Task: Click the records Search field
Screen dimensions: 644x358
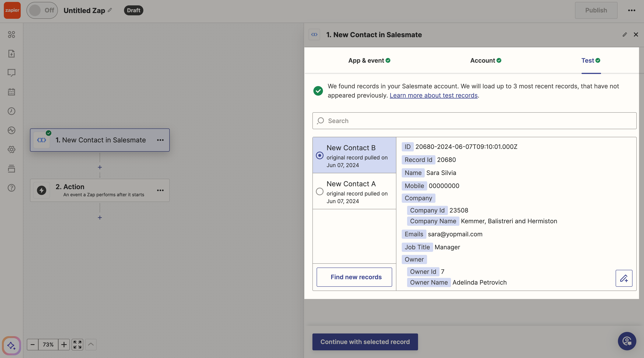Action: [x=474, y=121]
